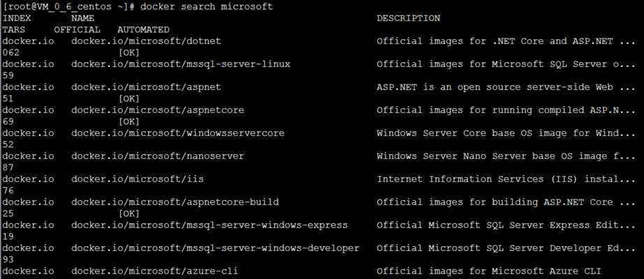Click the DESCRIPTION column header
Viewport: 644px width, 279px height.
408,18
